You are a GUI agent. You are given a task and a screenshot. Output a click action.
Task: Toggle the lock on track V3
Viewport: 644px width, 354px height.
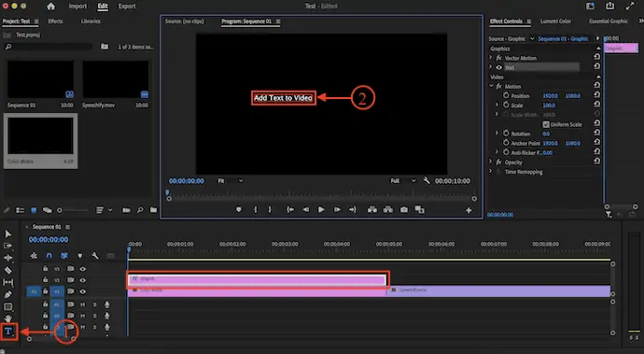tap(45, 268)
